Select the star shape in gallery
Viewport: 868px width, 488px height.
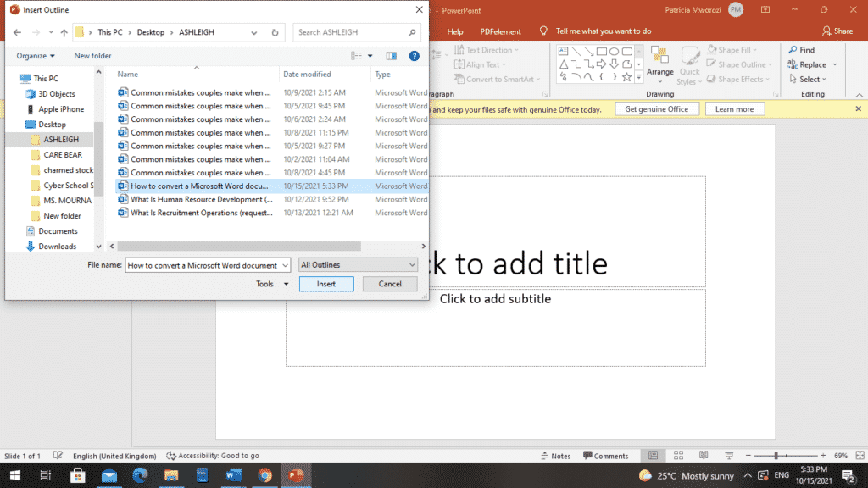pyautogui.click(x=626, y=77)
